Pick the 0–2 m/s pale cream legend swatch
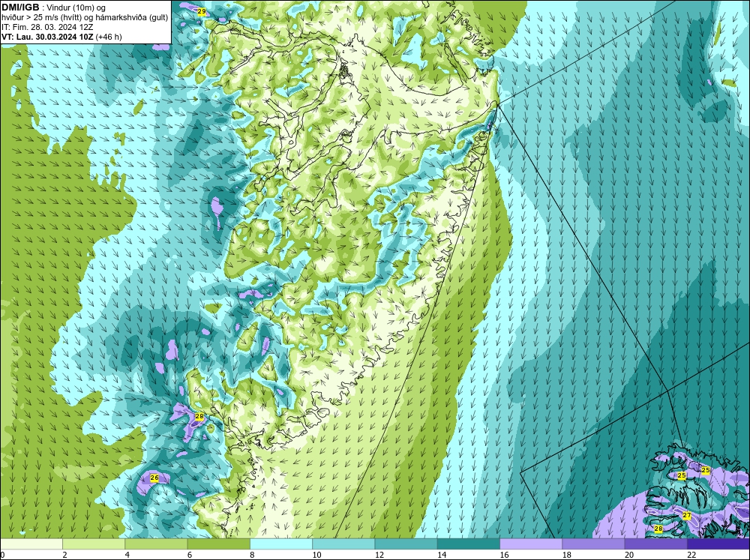Screen dimensions: 750x560 (x=31, y=544)
